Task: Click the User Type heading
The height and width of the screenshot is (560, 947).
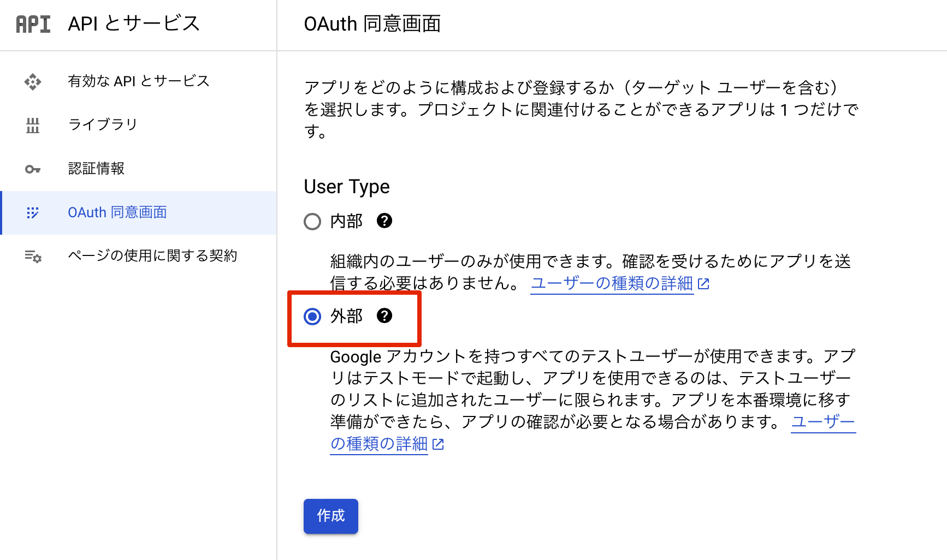Action: pyautogui.click(x=347, y=187)
